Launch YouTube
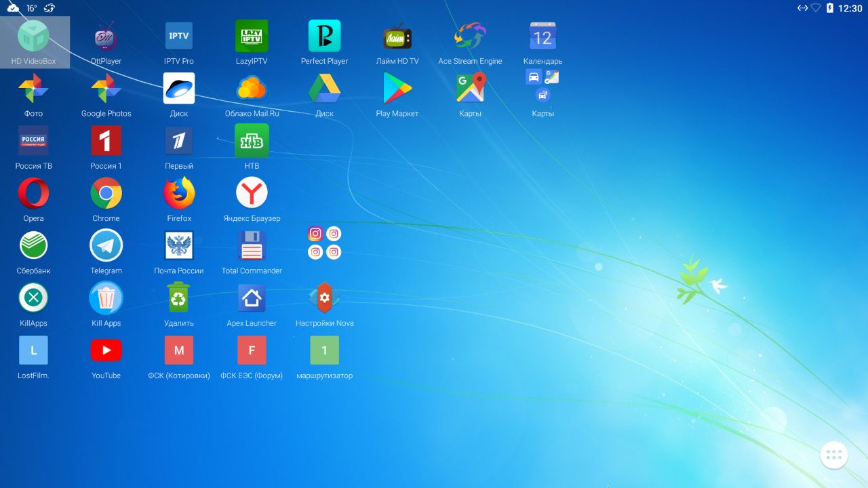 (x=106, y=350)
